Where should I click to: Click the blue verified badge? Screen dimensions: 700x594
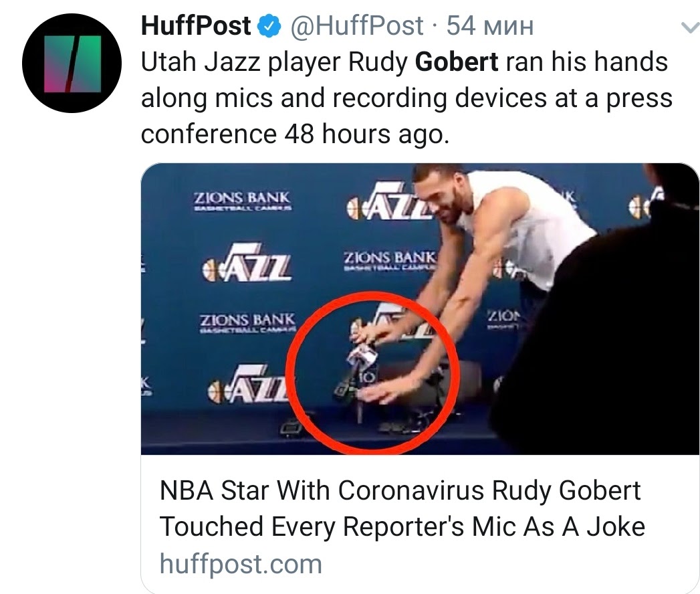pyautogui.click(x=267, y=26)
